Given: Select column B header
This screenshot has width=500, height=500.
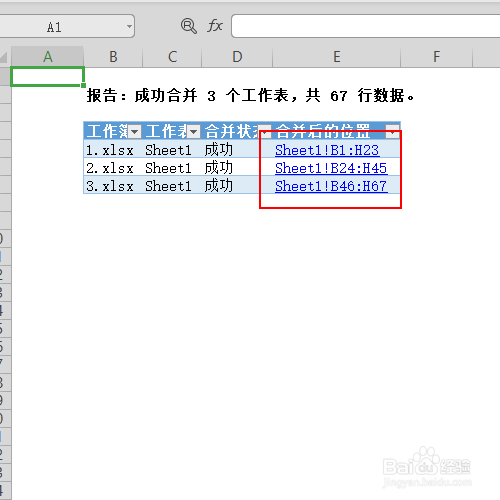Looking at the screenshot, I should pos(113,57).
